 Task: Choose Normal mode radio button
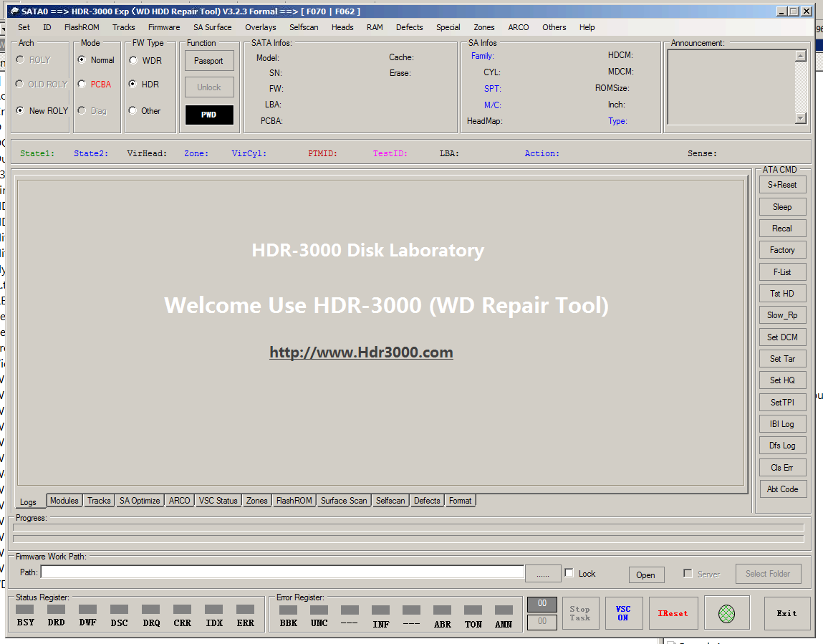[x=82, y=60]
